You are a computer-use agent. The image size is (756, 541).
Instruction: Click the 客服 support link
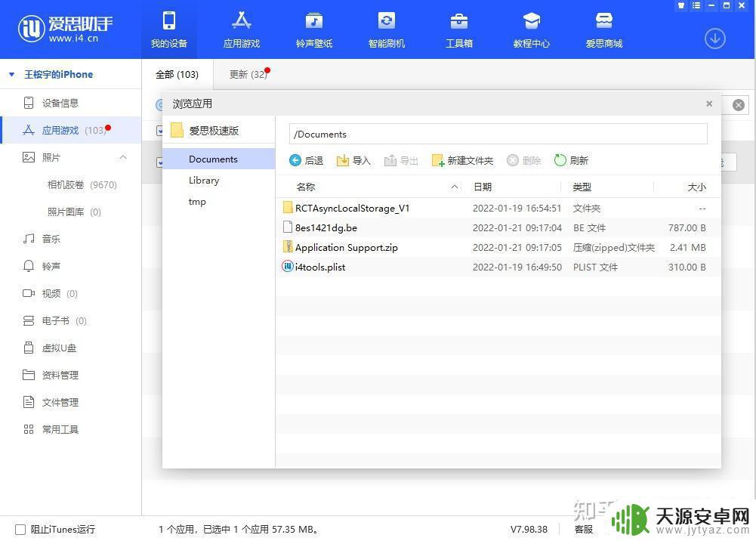click(583, 530)
